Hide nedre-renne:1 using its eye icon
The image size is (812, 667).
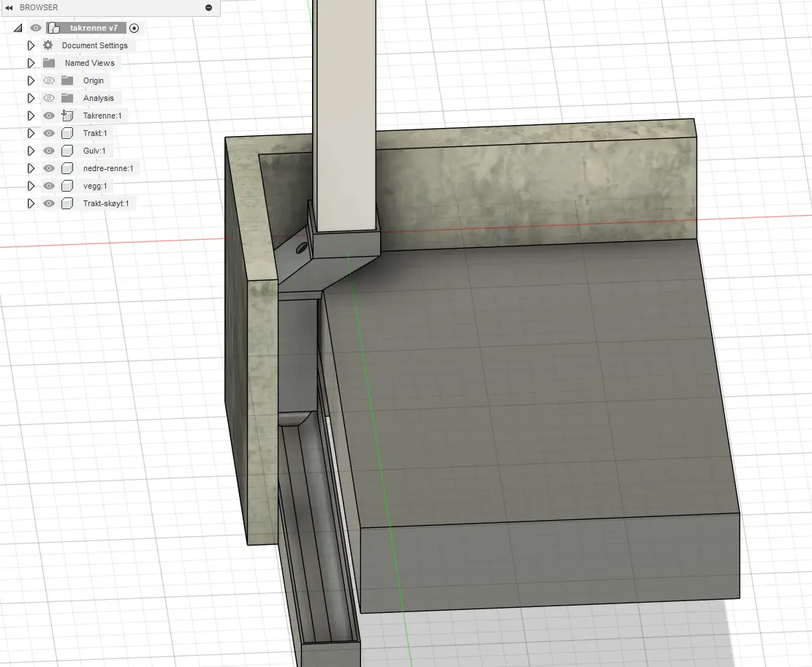click(49, 168)
